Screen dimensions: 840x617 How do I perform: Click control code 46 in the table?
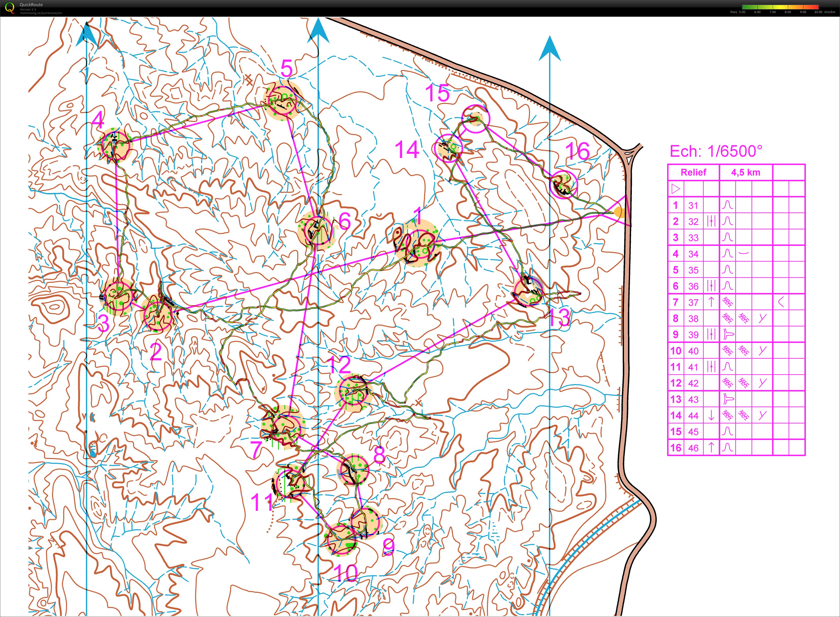(693, 448)
